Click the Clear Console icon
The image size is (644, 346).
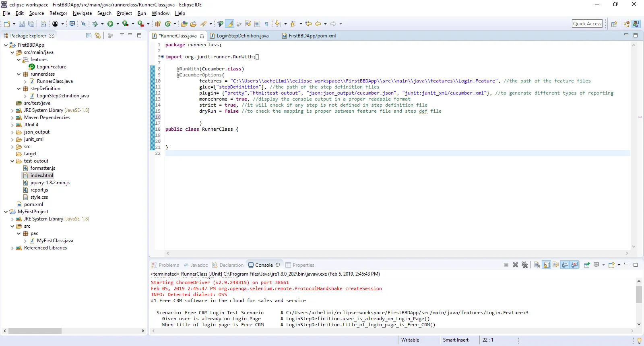tap(537, 265)
